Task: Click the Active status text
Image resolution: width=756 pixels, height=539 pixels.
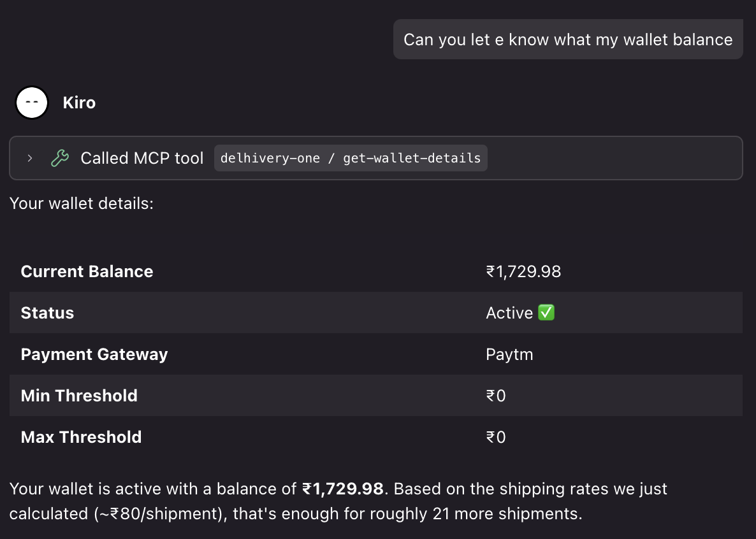Action: (509, 313)
